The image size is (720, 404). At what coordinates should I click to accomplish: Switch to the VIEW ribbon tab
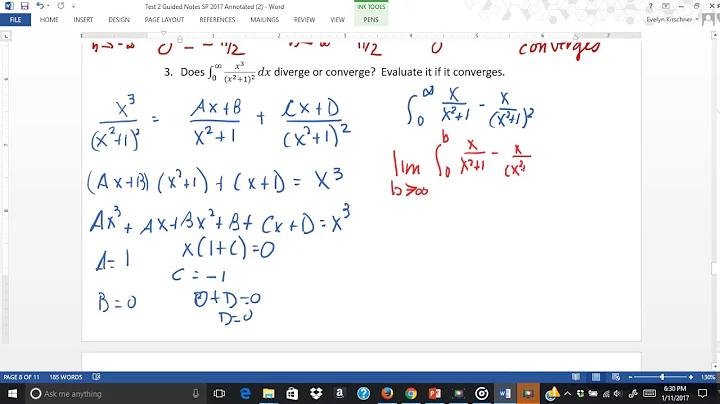point(338,20)
